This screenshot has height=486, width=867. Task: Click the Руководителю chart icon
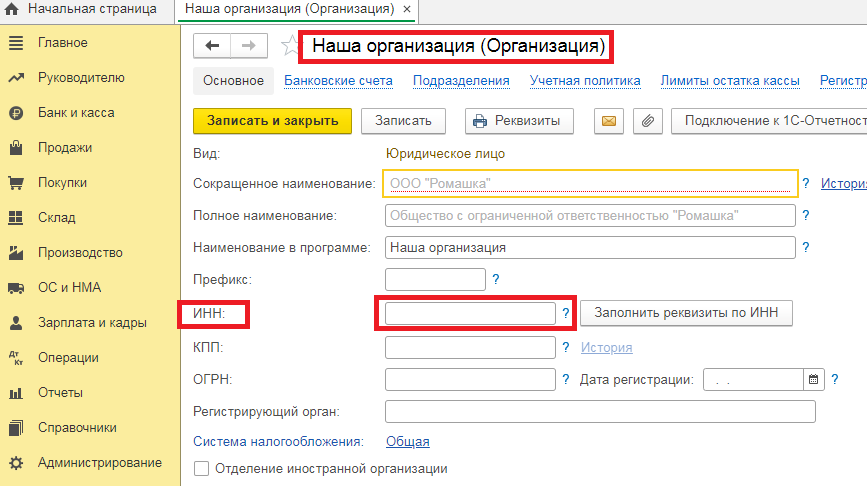16,77
